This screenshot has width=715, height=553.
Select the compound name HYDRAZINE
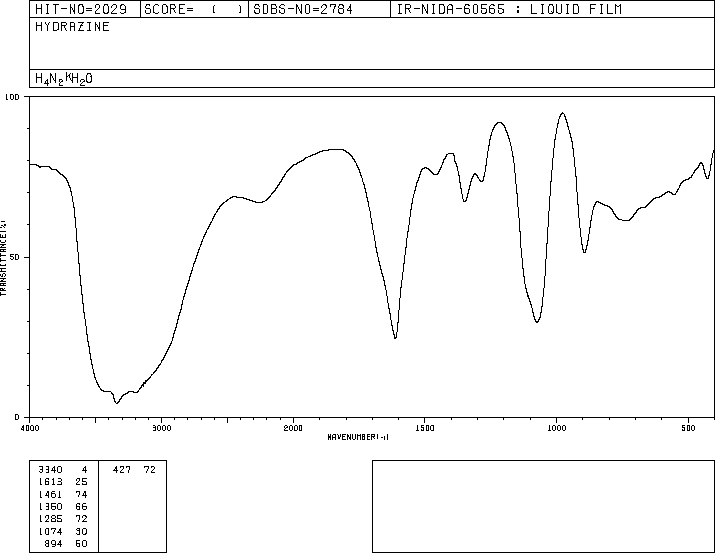pyautogui.click(x=72, y=27)
